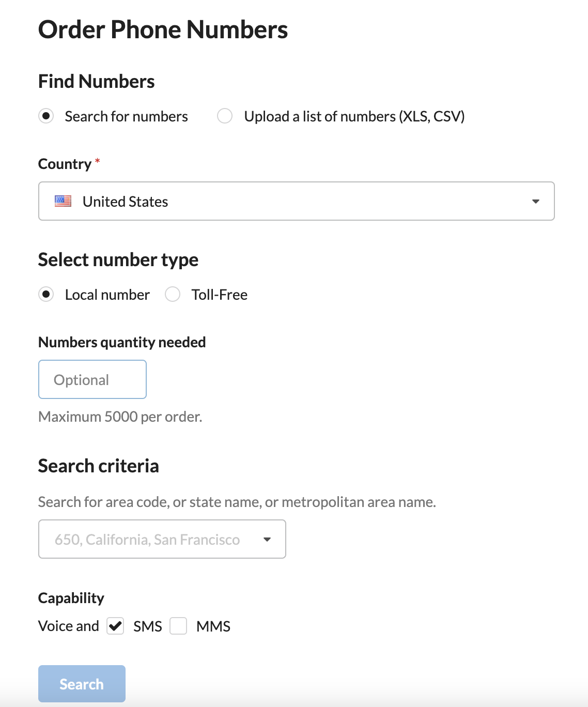Click the Maximum 5000 per order text

point(120,417)
